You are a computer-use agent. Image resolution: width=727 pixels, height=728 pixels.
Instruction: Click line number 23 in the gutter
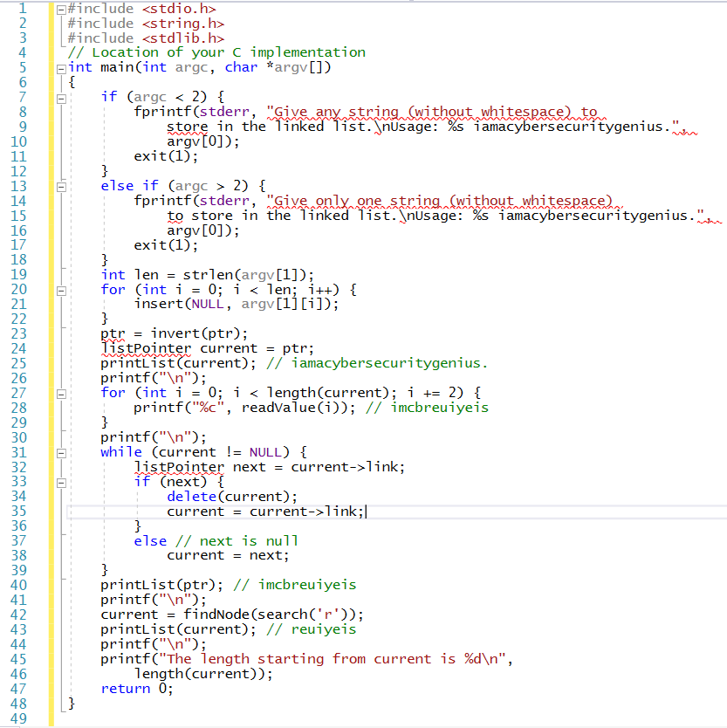pyautogui.click(x=18, y=333)
